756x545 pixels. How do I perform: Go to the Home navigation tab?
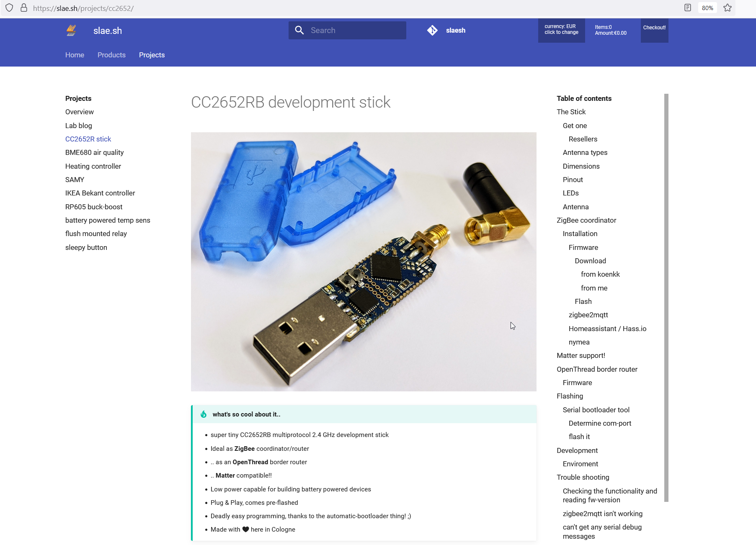75,55
